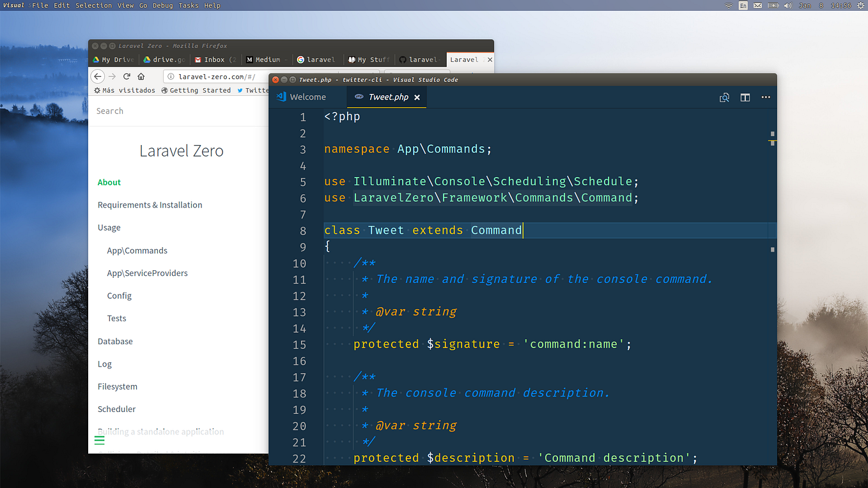Reload the Laravel Zero page in Firefox
This screenshot has width=868, height=488.
(127, 76)
